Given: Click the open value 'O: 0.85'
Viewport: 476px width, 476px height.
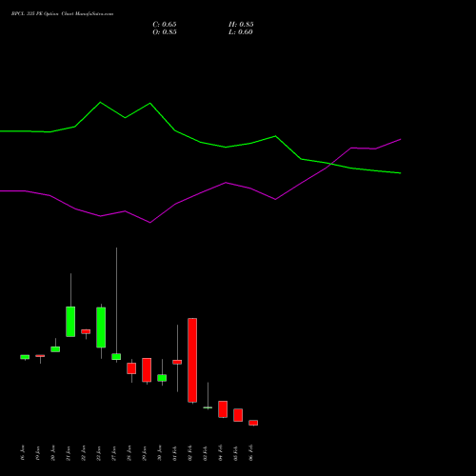Looking at the screenshot, I should 165,32.
